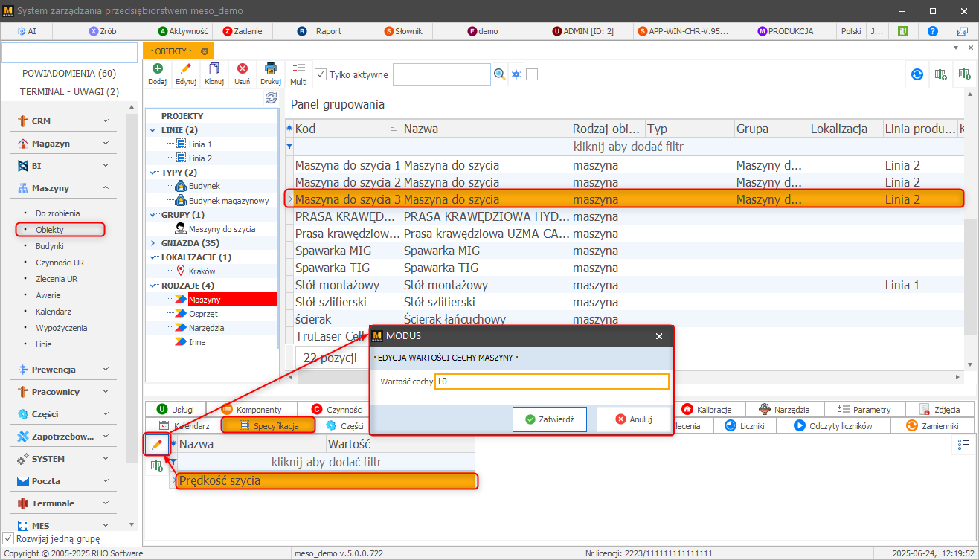Image resolution: width=979 pixels, height=560 pixels.
Task: Tick the empty checkbox beside filter star
Action: click(532, 74)
